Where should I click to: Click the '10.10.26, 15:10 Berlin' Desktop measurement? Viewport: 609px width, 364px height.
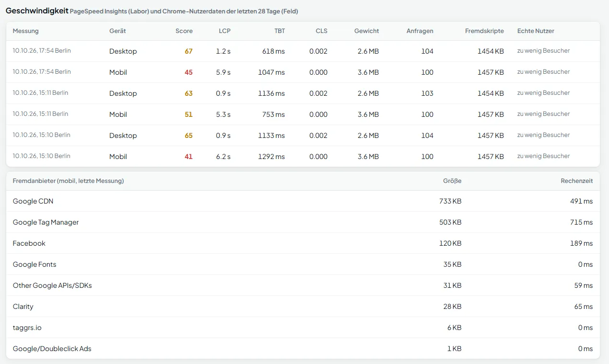pyautogui.click(x=42, y=135)
